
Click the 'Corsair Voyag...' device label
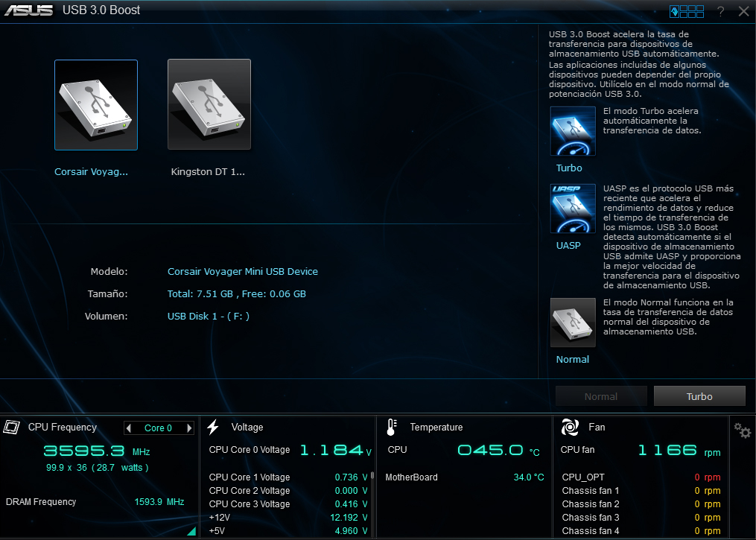click(x=91, y=171)
